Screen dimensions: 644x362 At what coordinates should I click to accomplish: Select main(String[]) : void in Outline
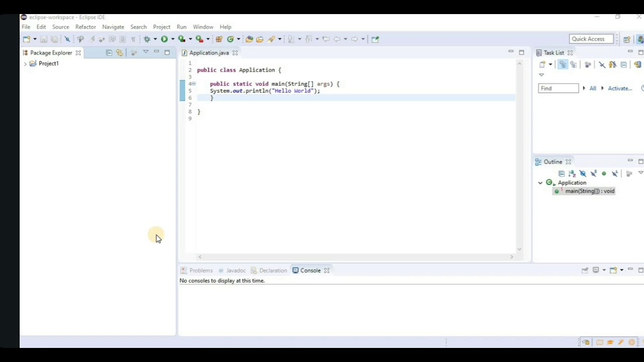pyautogui.click(x=590, y=192)
